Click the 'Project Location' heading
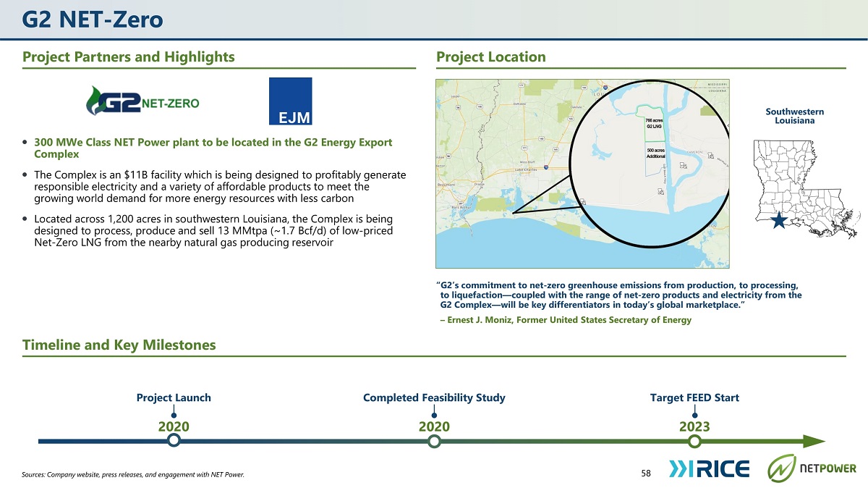 click(x=491, y=56)
